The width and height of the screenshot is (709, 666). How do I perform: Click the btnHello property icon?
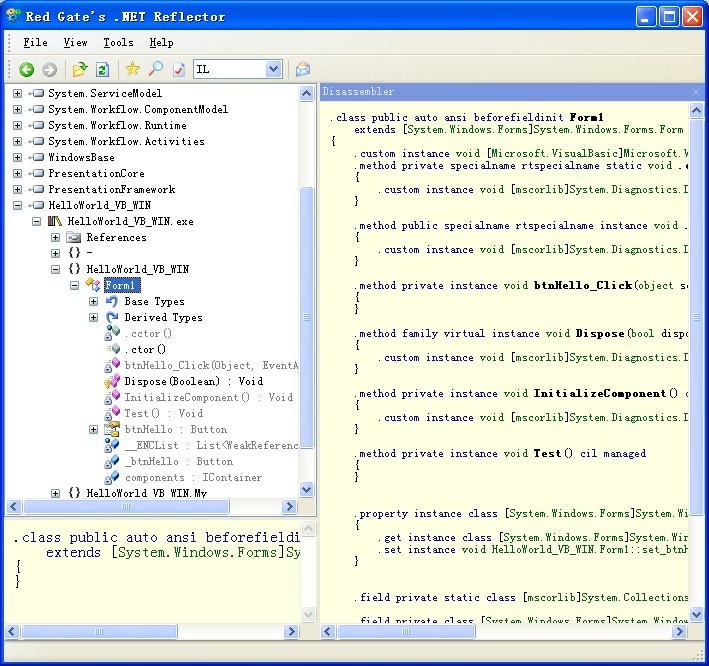tap(112, 429)
